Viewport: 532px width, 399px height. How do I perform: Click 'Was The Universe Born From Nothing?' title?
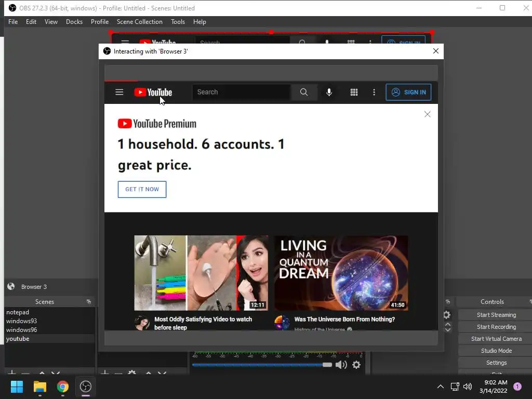[x=344, y=320]
